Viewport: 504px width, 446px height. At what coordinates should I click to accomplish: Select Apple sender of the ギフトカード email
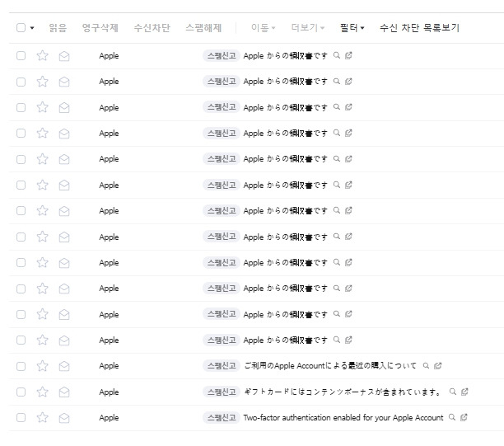point(109,392)
